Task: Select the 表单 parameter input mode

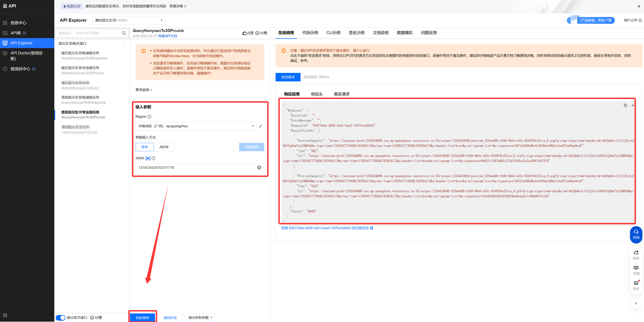Action: tap(144, 147)
